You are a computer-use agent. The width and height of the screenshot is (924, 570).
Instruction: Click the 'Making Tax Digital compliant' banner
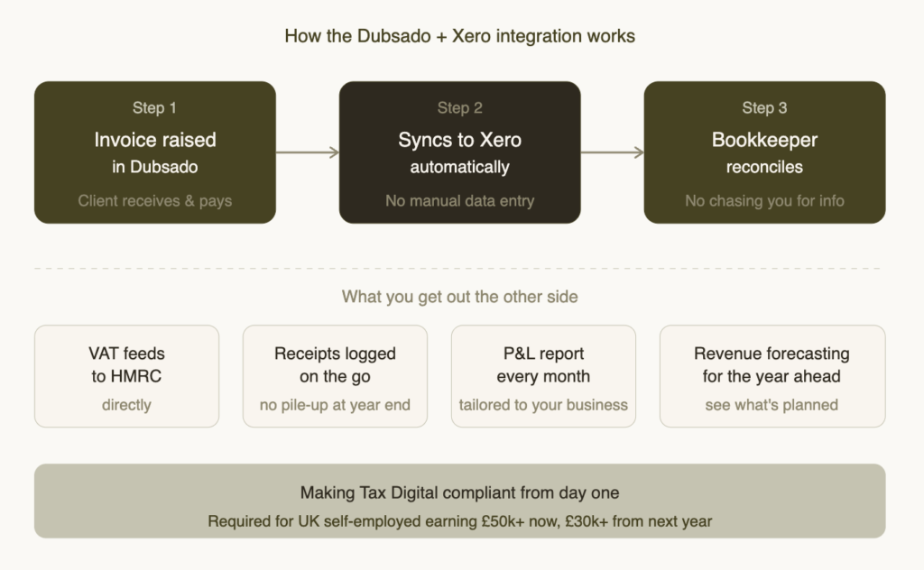[x=459, y=501]
